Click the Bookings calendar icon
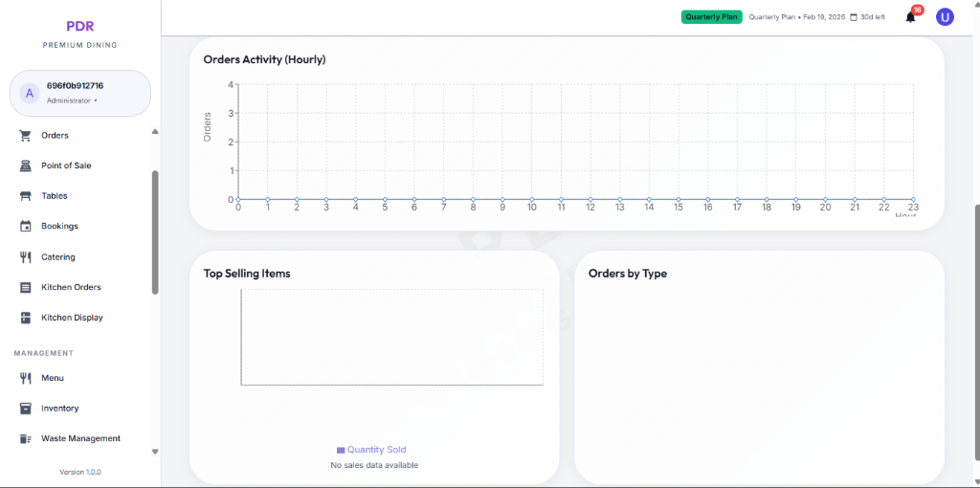 coord(26,227)
